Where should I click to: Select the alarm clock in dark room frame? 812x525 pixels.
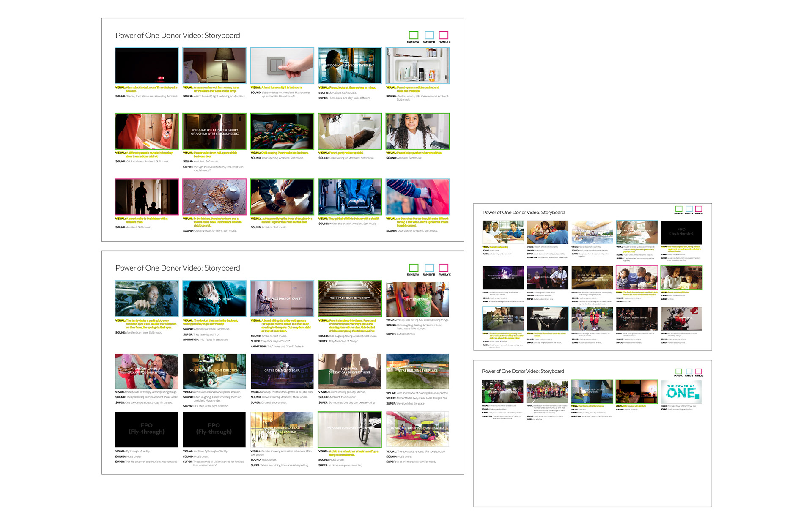[147, 66]
